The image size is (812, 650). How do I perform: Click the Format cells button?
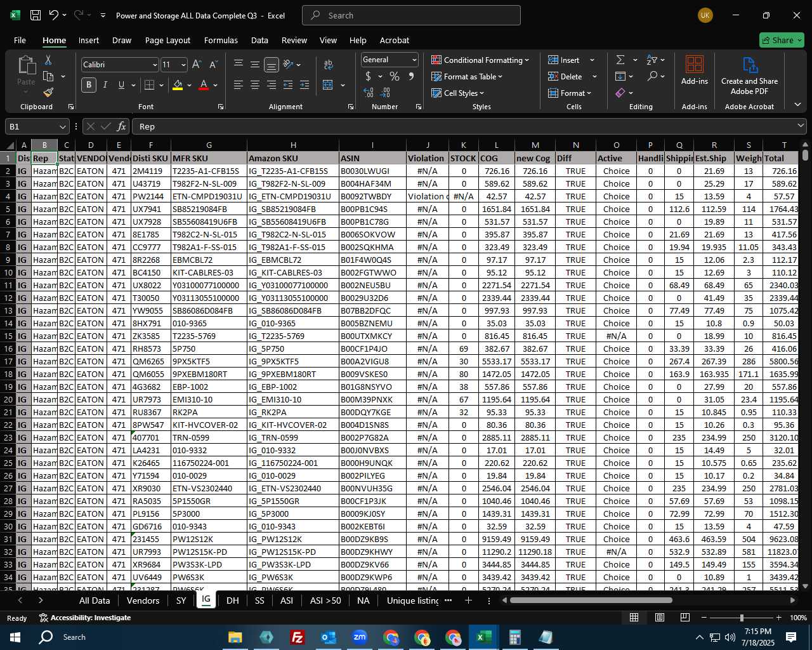click(570, 93)
